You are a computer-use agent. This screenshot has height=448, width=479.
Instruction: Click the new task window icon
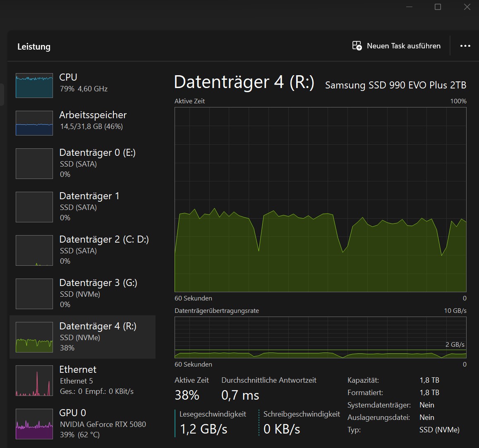click(x=357, y=46)
